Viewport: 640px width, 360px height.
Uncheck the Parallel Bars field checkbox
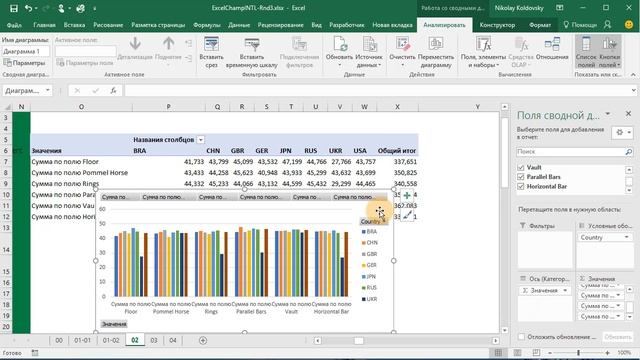520,177
